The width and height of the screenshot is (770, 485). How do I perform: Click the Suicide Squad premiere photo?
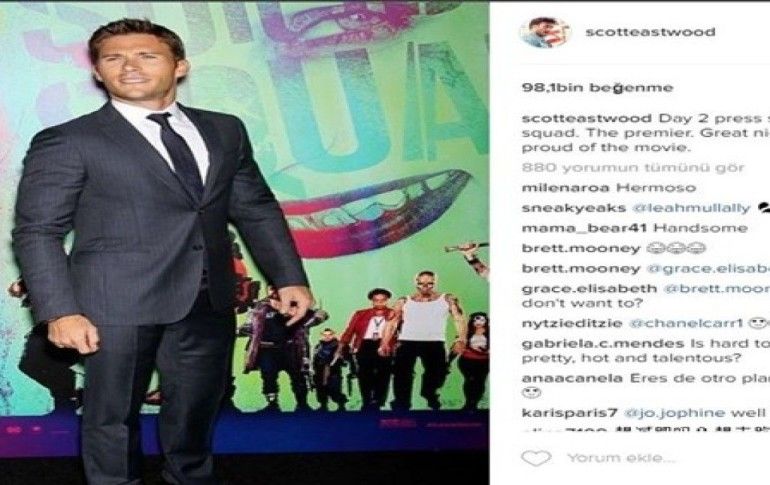[x=245, y=242]
